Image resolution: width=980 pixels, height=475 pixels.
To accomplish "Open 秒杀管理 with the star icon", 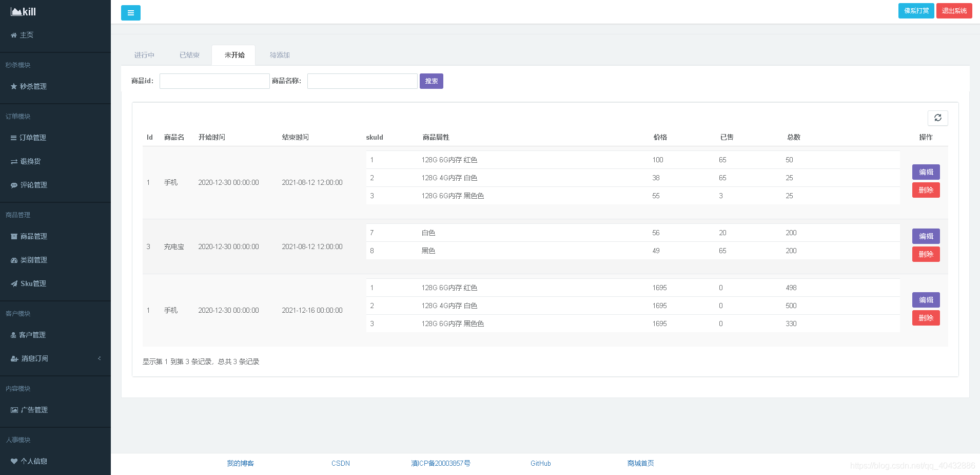I will [29, 86].
